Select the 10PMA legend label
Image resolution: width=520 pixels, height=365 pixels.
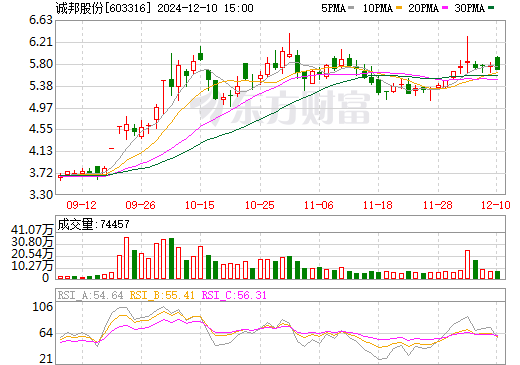(378, 8)
